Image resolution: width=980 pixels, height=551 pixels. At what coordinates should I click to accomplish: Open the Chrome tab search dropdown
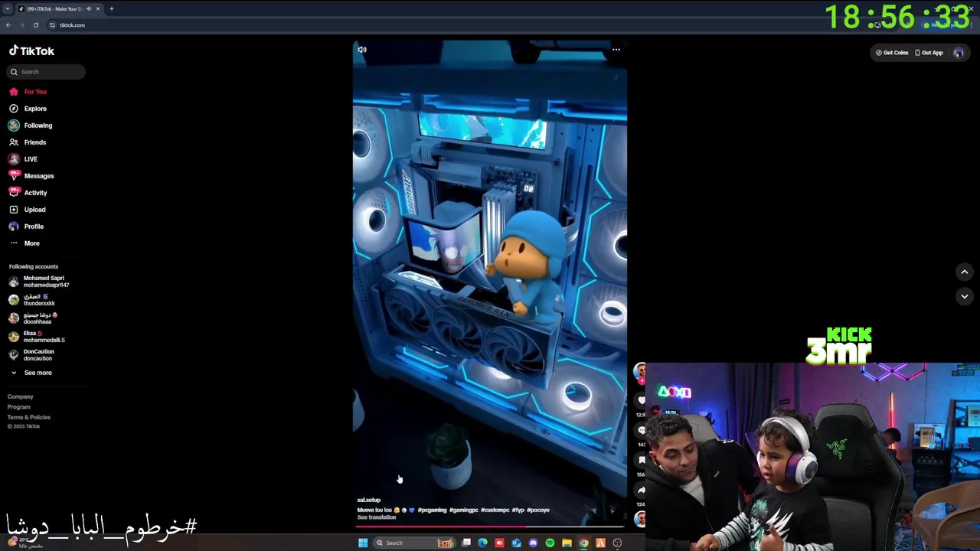8,8
